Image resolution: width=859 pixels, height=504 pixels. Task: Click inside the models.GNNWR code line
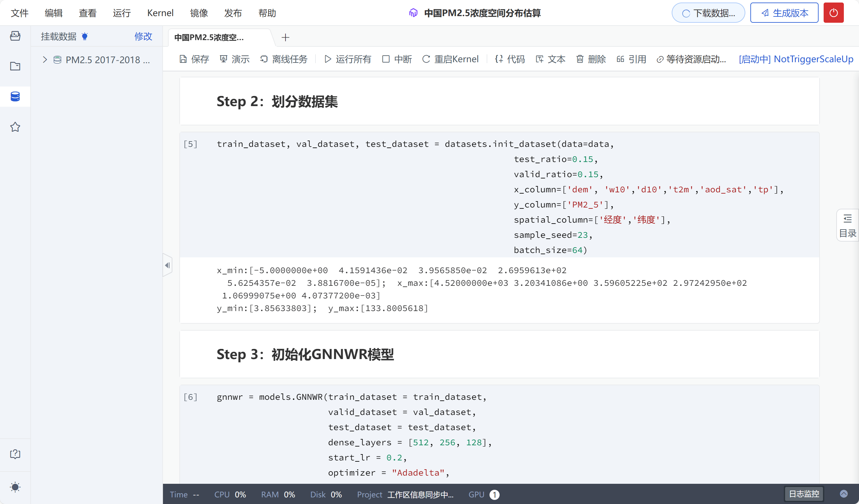[x=352, y=397]
